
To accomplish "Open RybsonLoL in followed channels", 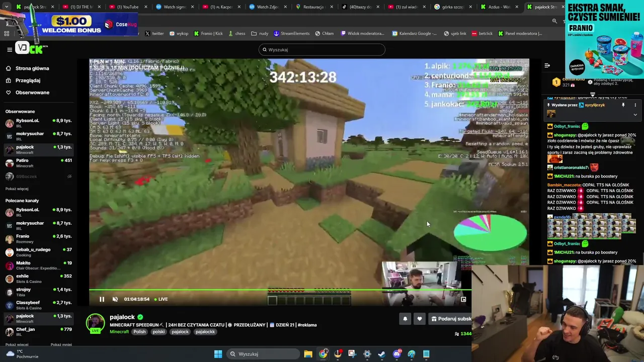I will pyautogui.click(x=39, y=123).
